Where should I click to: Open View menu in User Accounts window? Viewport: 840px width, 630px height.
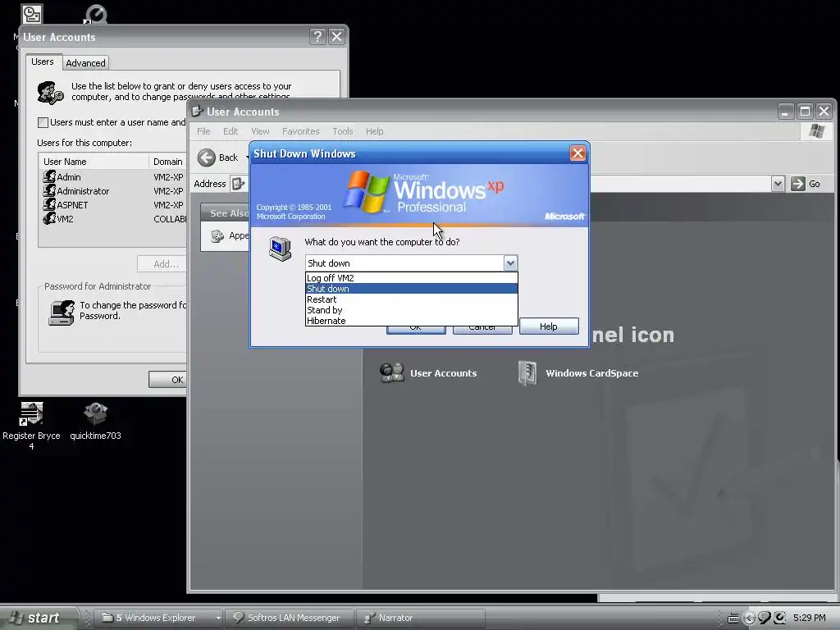260,131
